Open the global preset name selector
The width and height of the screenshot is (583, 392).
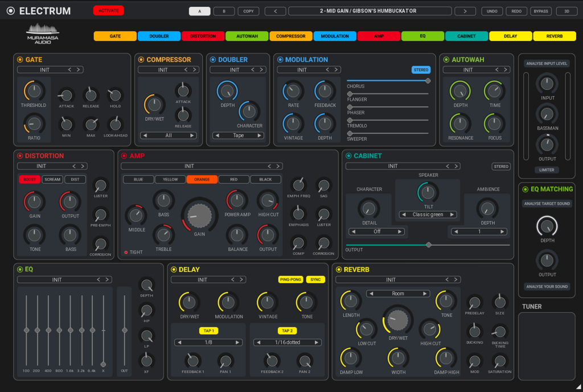(x=370, y=11)
